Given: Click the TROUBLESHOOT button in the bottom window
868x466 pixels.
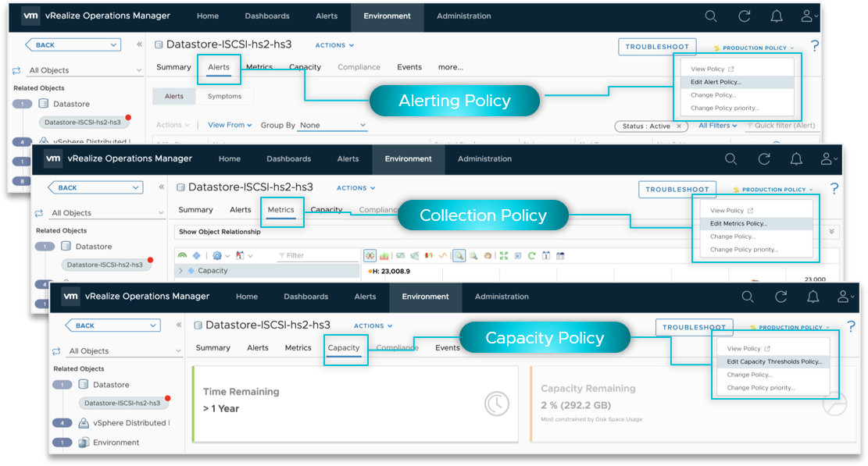Looking at the screenshot, I should 695,327.
